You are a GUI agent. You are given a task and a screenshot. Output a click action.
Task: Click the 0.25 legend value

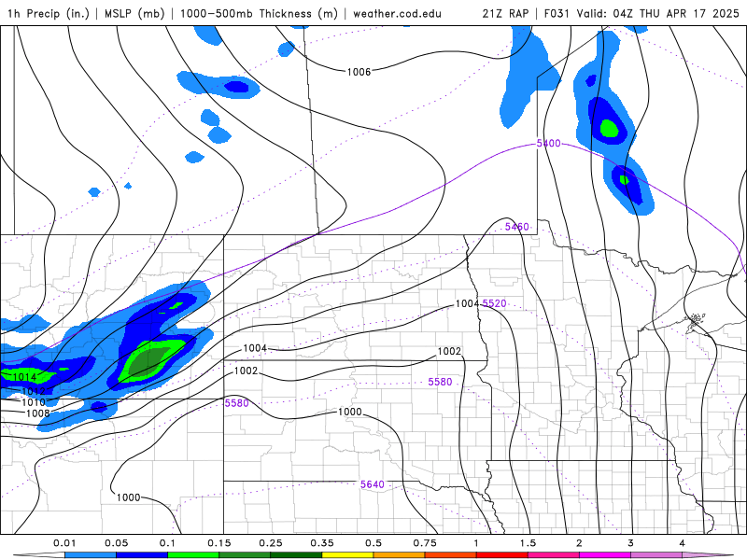click(x=271, y=543)
